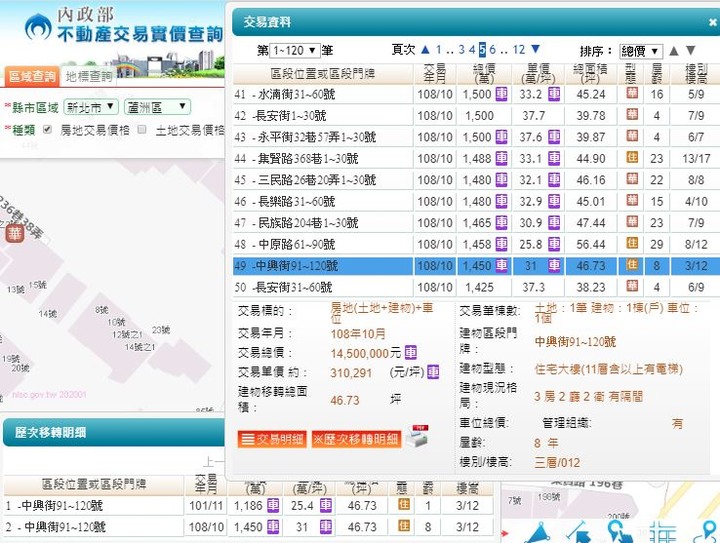Click ※歷次移轉明細 button

pos(356,439)
